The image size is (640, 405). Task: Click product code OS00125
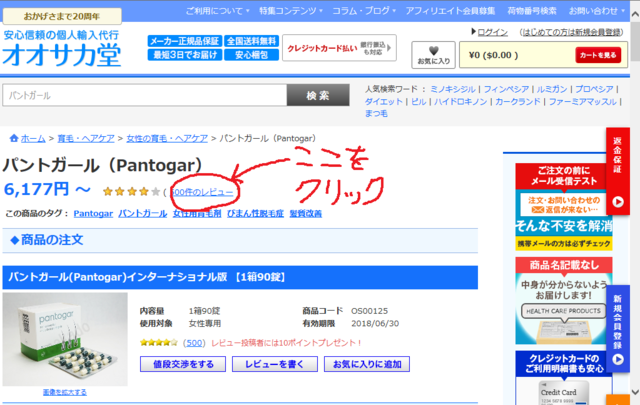pos(369,311)
